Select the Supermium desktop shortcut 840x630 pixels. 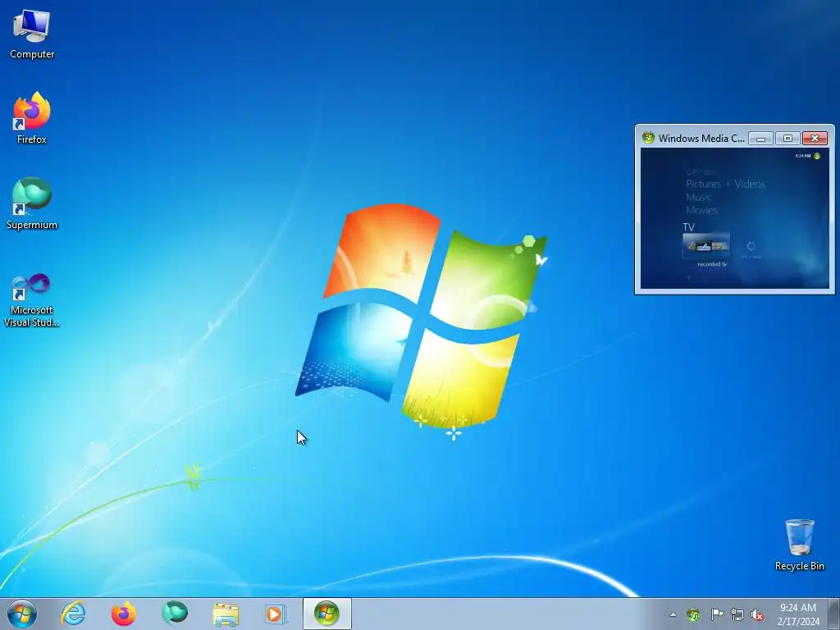32,203
